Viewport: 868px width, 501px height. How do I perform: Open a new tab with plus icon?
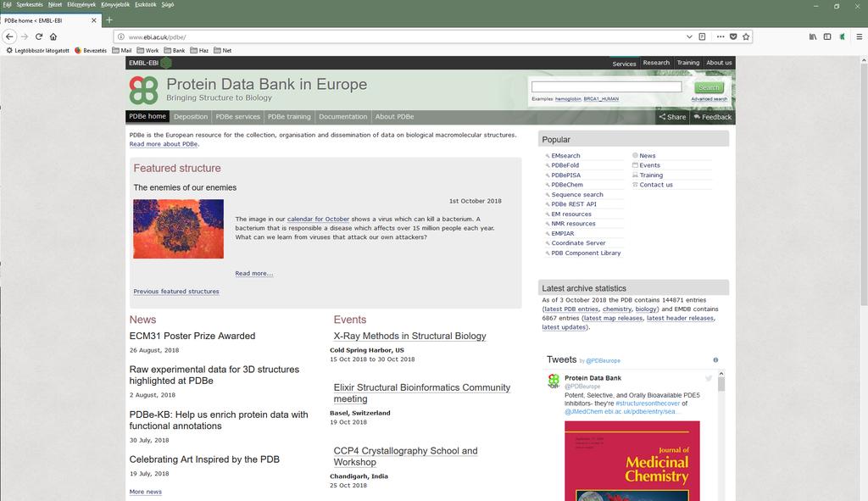[109, 20]
